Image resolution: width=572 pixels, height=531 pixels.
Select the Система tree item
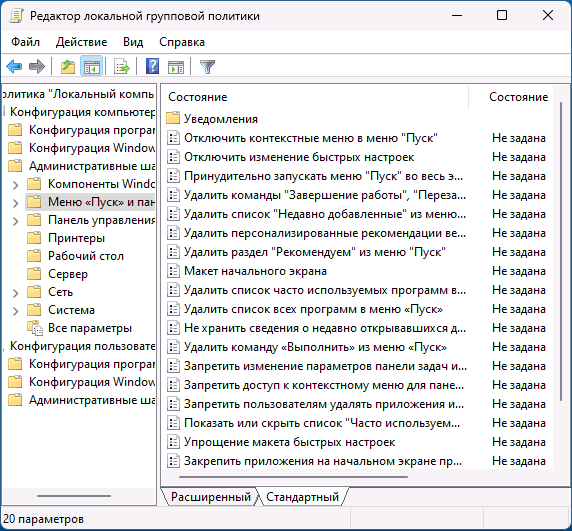[x=71, y=310]
